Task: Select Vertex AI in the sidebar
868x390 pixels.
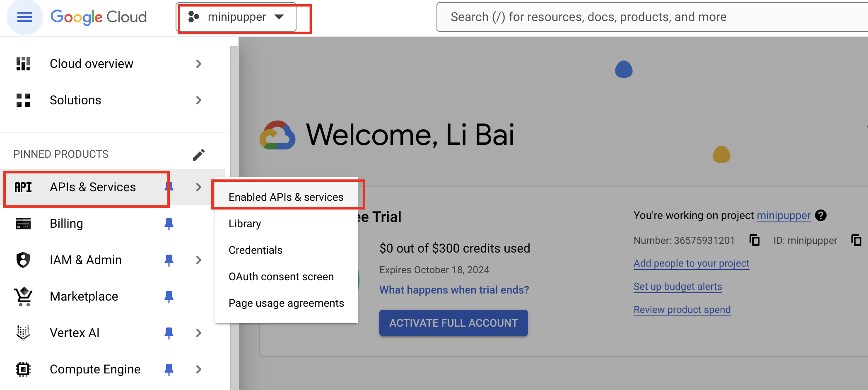Action: [x=74, y=332]
